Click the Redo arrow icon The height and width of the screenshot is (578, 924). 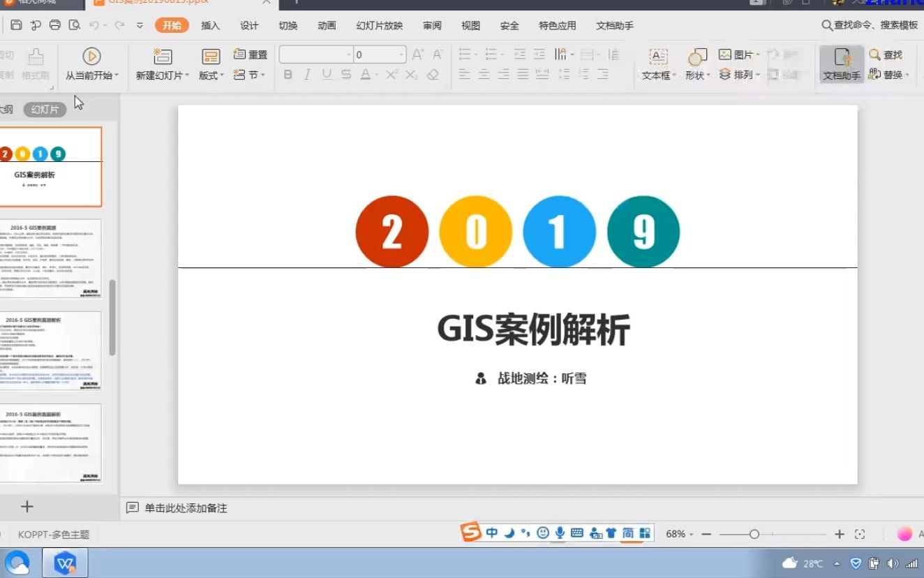[x=119, y=25]
